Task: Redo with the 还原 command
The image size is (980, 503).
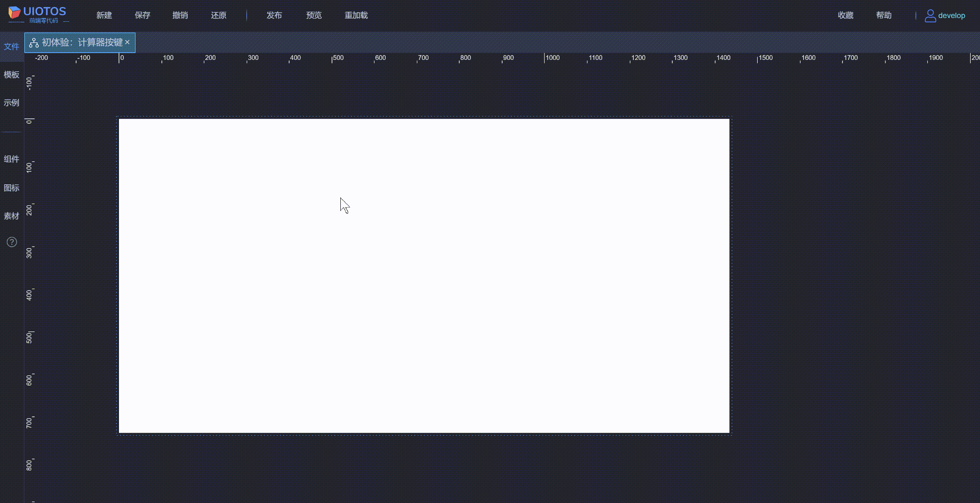Action: (x=218, y=15)
